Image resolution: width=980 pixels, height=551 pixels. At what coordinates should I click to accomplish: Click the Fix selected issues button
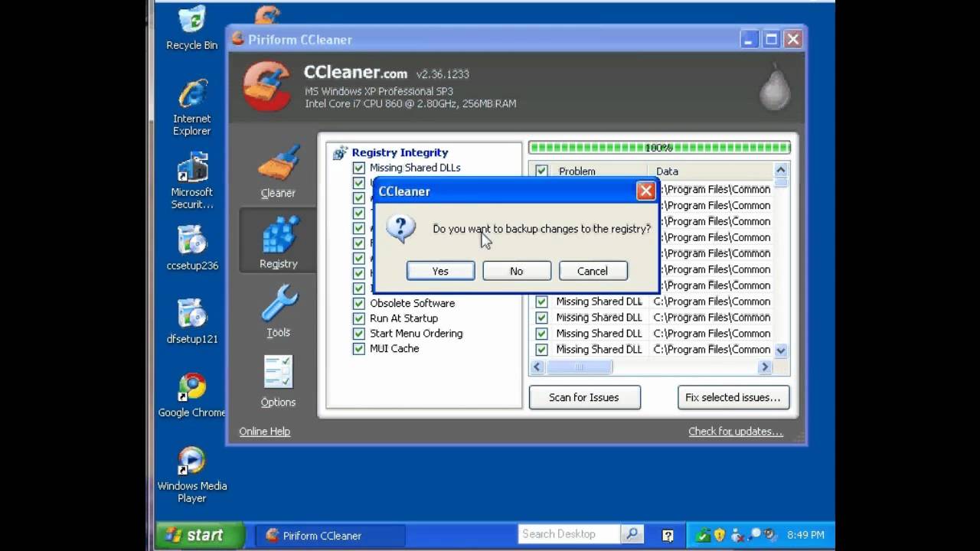pos(733,397)
